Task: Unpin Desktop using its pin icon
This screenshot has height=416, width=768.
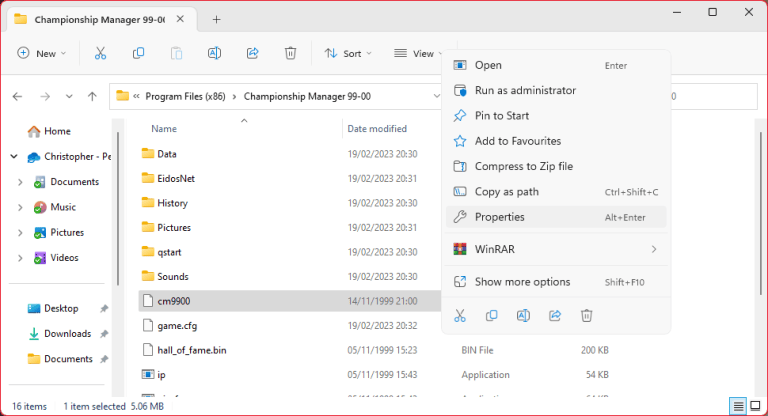Action: click(x=104, y=309)
